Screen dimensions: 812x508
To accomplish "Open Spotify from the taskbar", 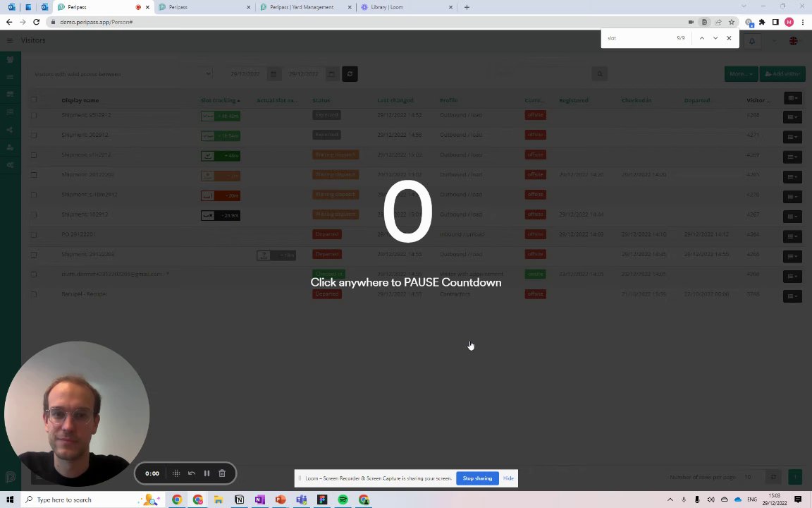I will (343, 500).
